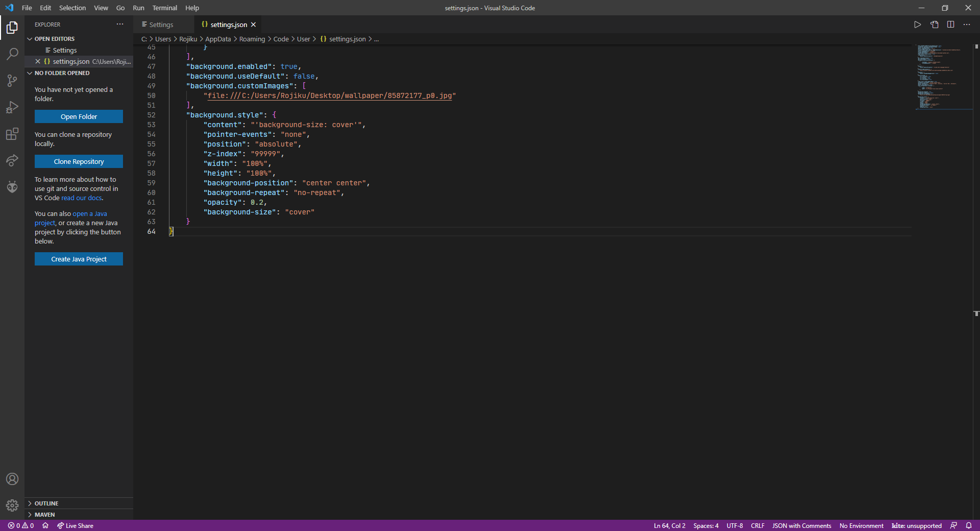Click the home icon in status bar
Screen dimensions: 980x531
point(45,525)
